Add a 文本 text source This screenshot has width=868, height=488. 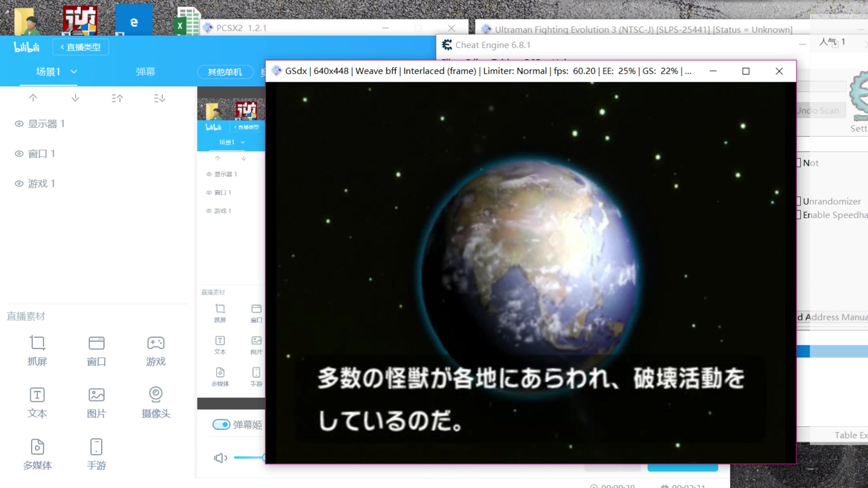pos(37,402)
